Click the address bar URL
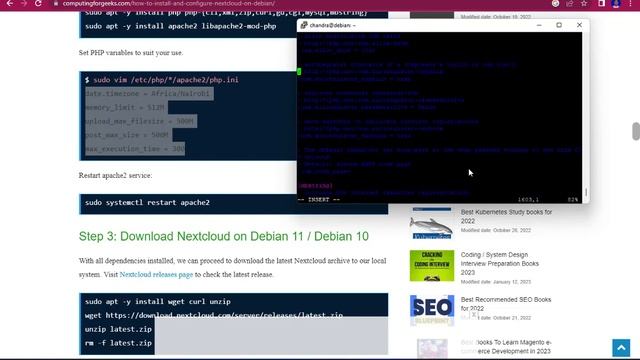The height and width of the screenshot is (360, 640). point(168,3)
